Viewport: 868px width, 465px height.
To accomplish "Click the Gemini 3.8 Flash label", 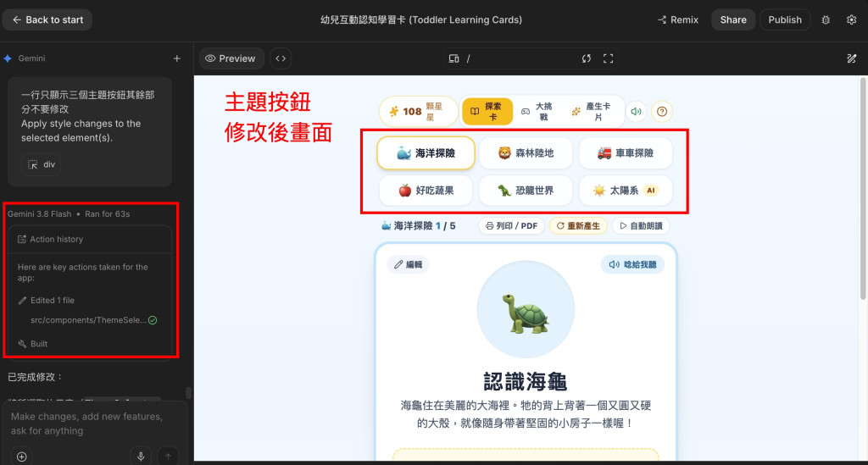I will coord(39,214).
